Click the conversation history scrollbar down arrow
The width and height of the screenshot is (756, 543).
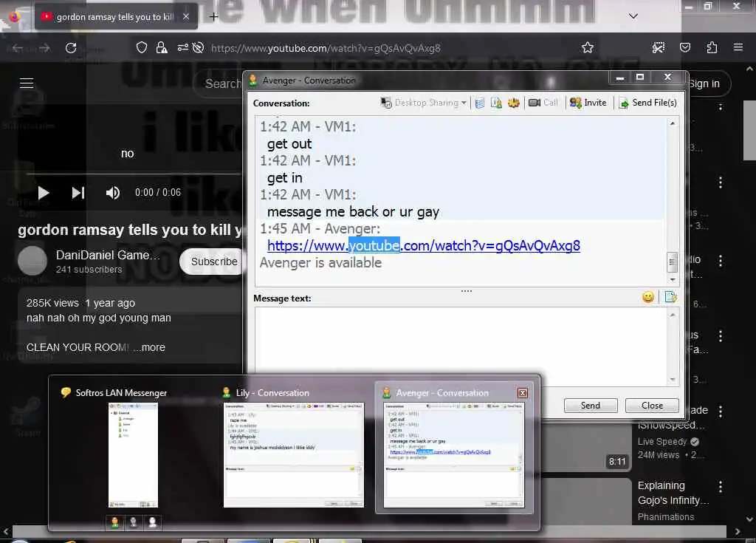pos(672,279)
